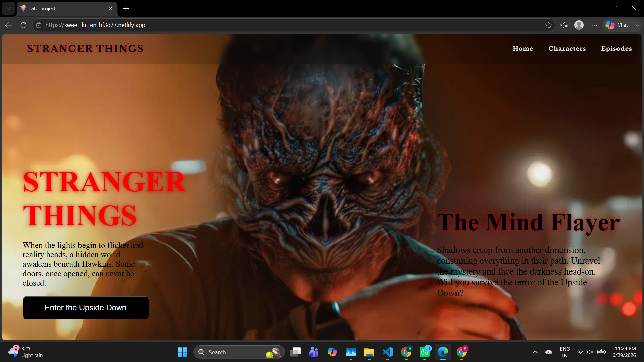The height and width of the screenshot is (362, 644).
Task: Add this page to favorites star
Action: 549,25
